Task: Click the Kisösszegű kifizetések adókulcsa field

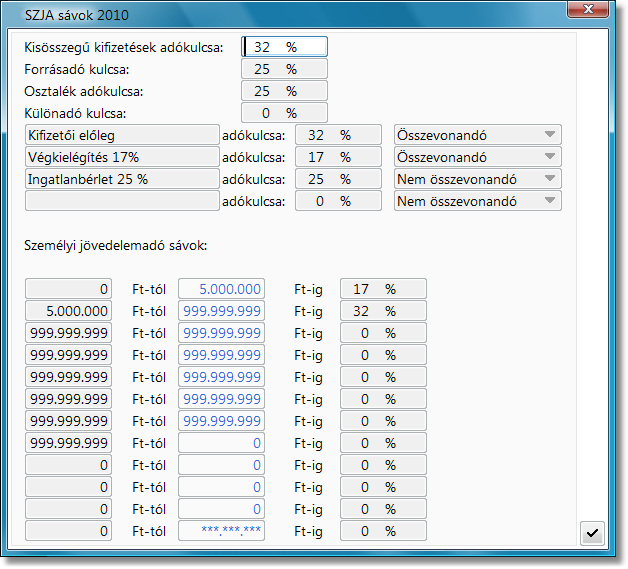Action: click(x=284, y=47)
